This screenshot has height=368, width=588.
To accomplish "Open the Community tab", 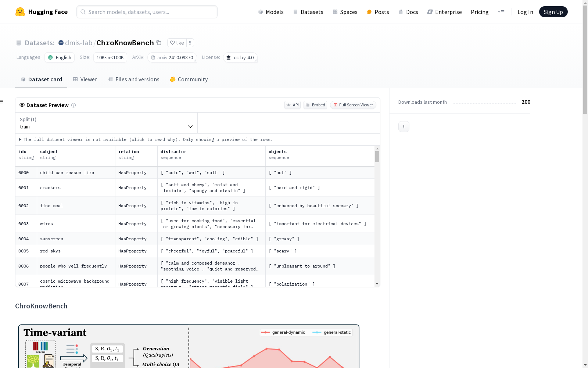I will click(x=189, y=79).
